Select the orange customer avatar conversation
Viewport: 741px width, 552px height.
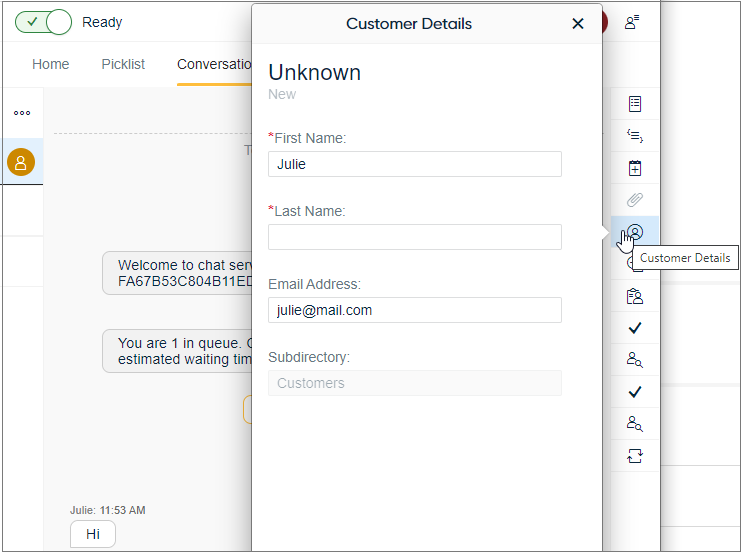tap(21, 162)
